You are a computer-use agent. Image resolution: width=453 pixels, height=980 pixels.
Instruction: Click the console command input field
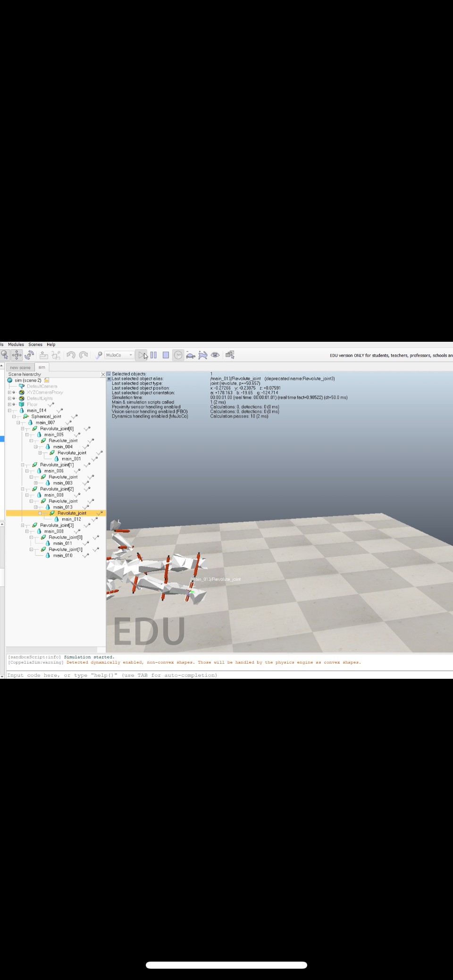(229, 675)
